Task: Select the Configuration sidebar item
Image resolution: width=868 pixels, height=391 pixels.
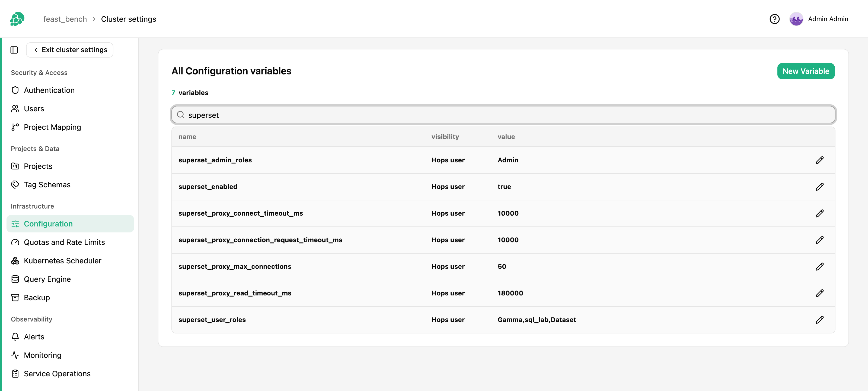Action: coord(70,224)
